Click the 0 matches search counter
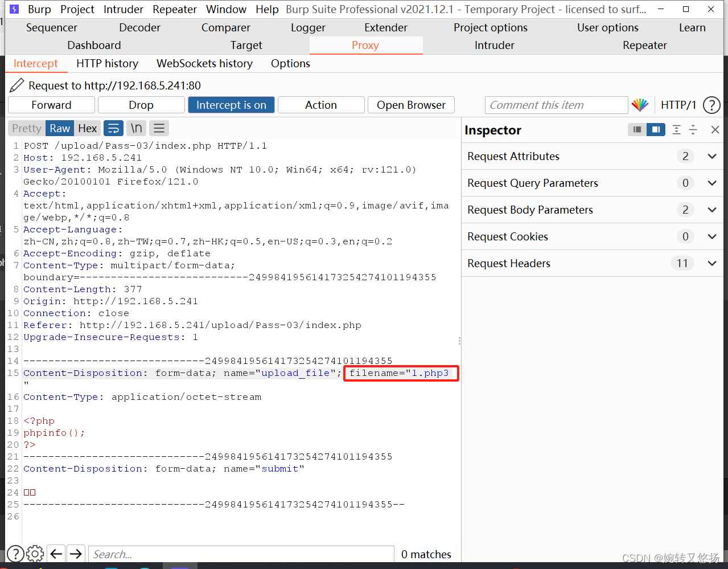Viewport: 728px width, 569px height. (426, 554)
